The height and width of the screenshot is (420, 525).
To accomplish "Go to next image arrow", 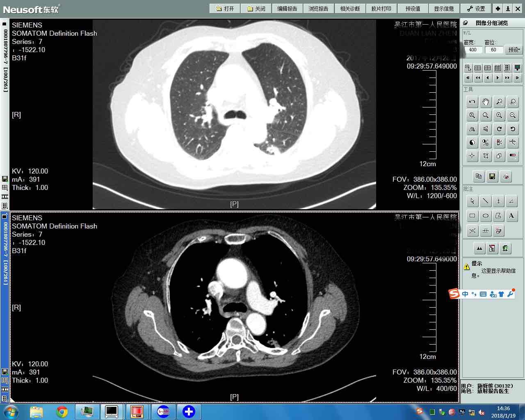I will pyautogui.click(x=498, y=78).
